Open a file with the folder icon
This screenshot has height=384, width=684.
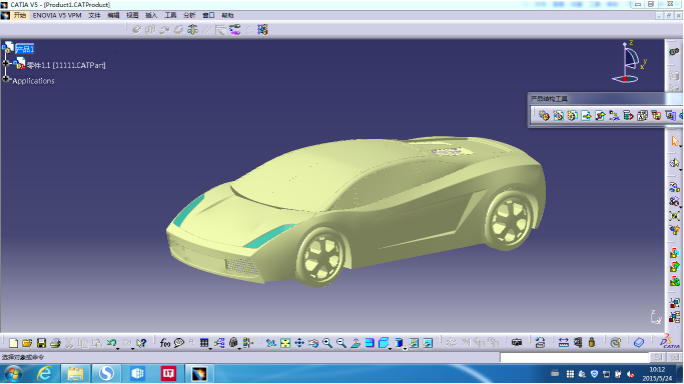pyautogui.click(x=27, y=343)
